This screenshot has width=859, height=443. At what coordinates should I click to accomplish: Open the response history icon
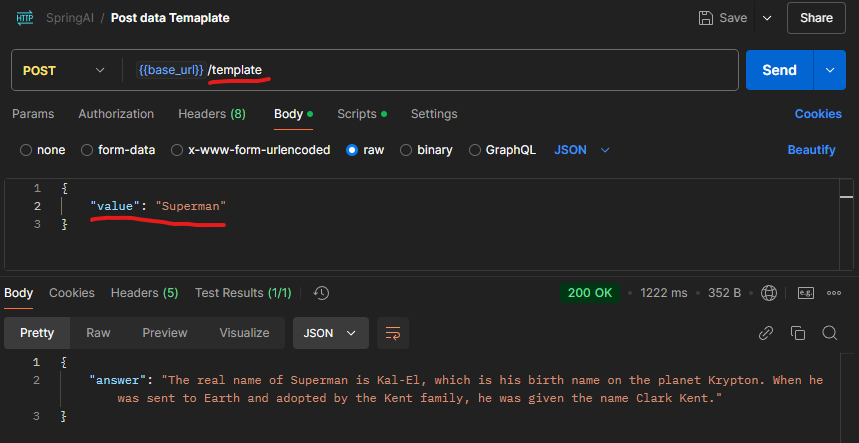(x=321, y=293)
